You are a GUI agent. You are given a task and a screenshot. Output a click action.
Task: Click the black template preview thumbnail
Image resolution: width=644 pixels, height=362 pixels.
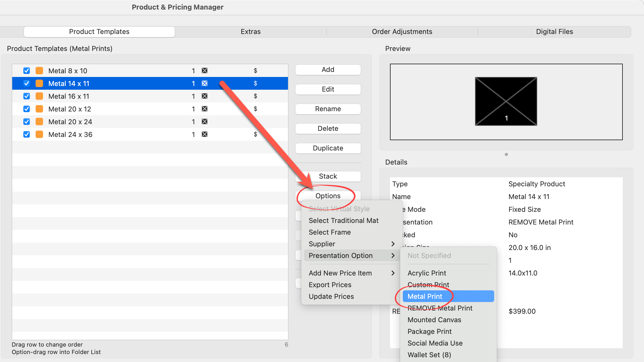(x=506, y=101)
